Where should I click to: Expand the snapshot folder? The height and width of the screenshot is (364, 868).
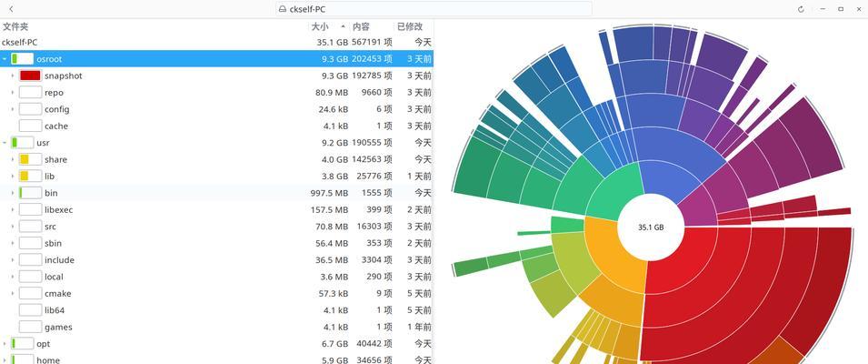(13, 76)
